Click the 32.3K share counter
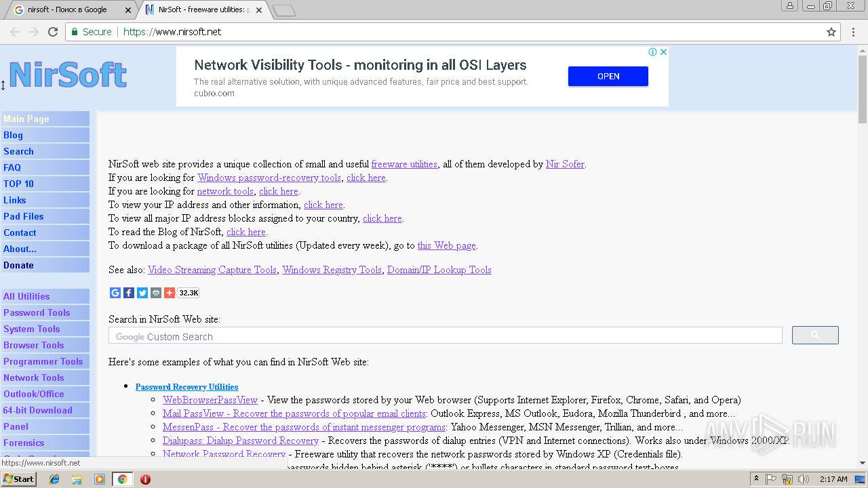This screenshot has width=868, height=488. pos(189,293)
